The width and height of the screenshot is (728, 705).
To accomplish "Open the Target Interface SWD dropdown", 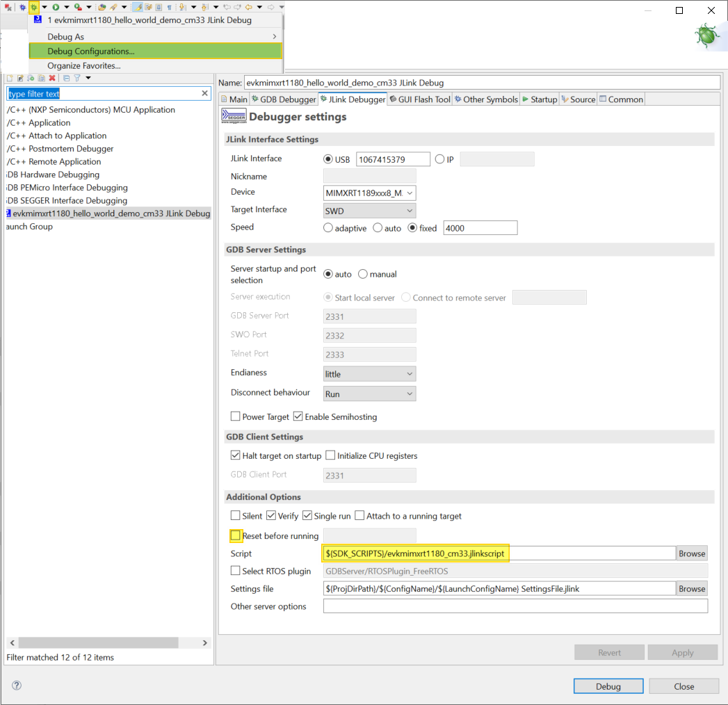I will (370, 210).
